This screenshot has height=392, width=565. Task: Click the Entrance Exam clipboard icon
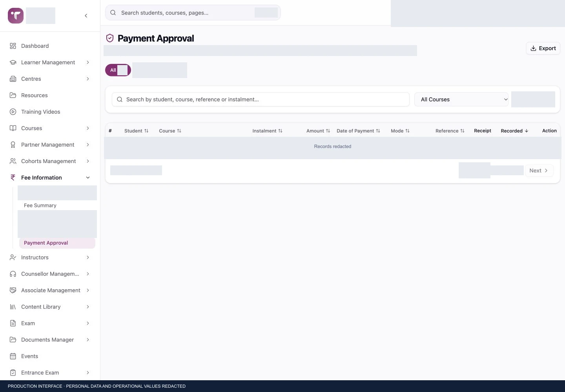(x=13, y=373)
